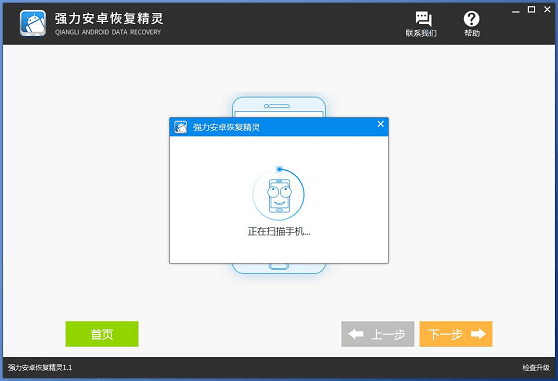
Task: Click 检查升级 in the status bar
Action: [x=536, y=367]
